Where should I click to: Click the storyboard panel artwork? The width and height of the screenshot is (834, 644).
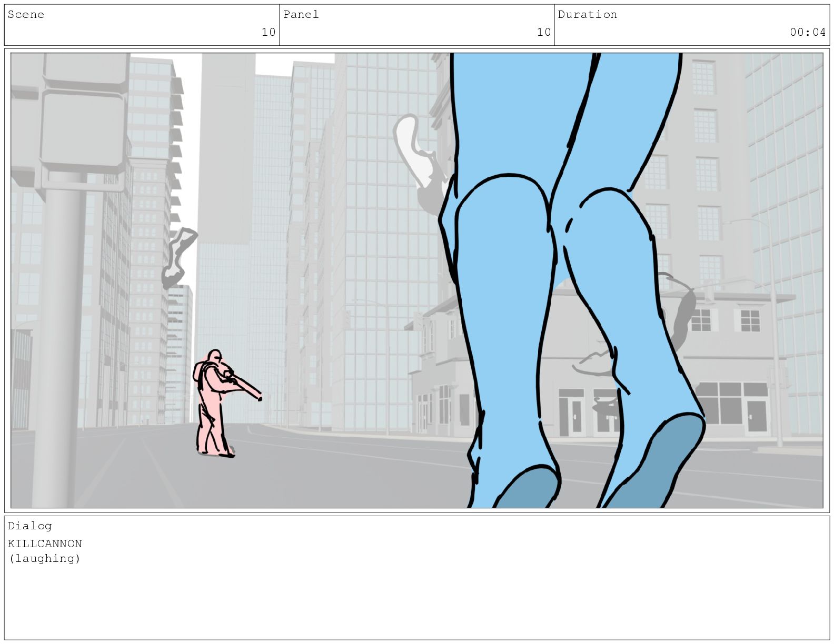tap(417, 280)
